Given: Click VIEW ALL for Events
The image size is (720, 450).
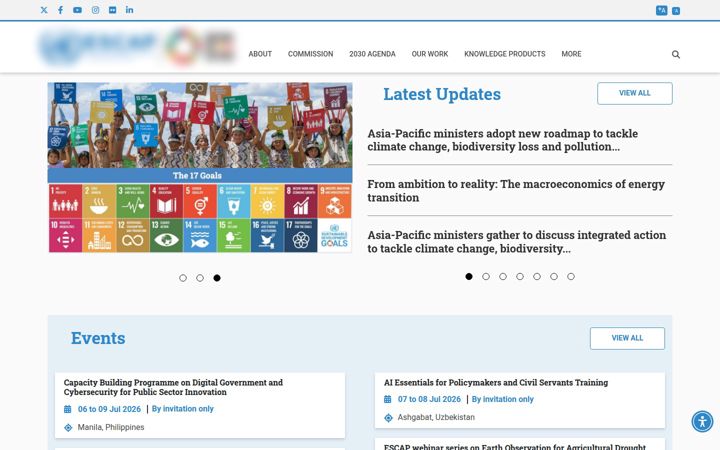Looking at the screenshot, I should tap(627, 338).
